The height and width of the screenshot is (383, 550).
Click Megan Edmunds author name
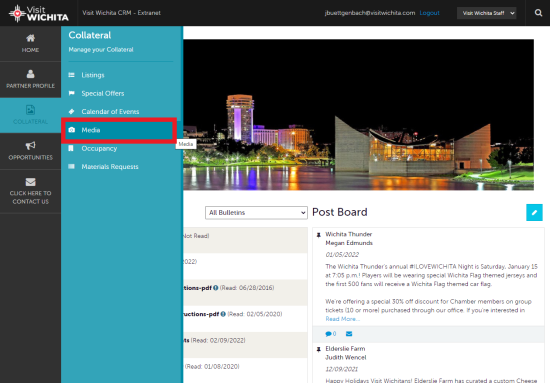[x=349, y=243]
